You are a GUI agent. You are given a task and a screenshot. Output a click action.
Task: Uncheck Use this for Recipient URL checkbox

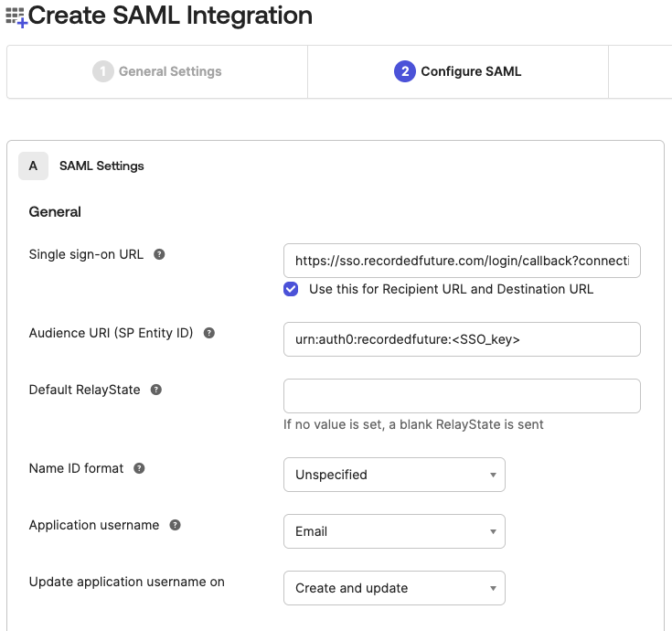(x=291, y=289)
